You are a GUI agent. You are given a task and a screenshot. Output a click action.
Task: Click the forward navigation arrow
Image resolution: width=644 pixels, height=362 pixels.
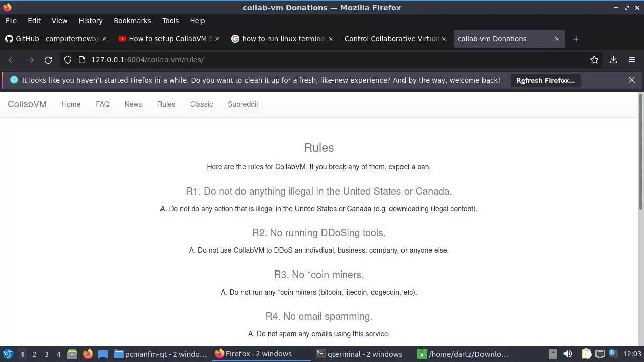point(30,60)
